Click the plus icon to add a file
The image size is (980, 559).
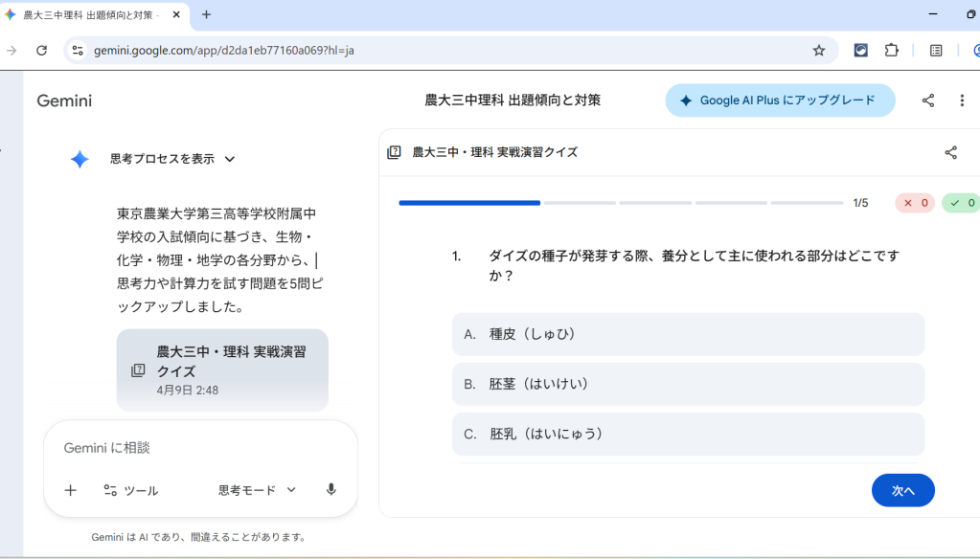click(x=70, y=490)
